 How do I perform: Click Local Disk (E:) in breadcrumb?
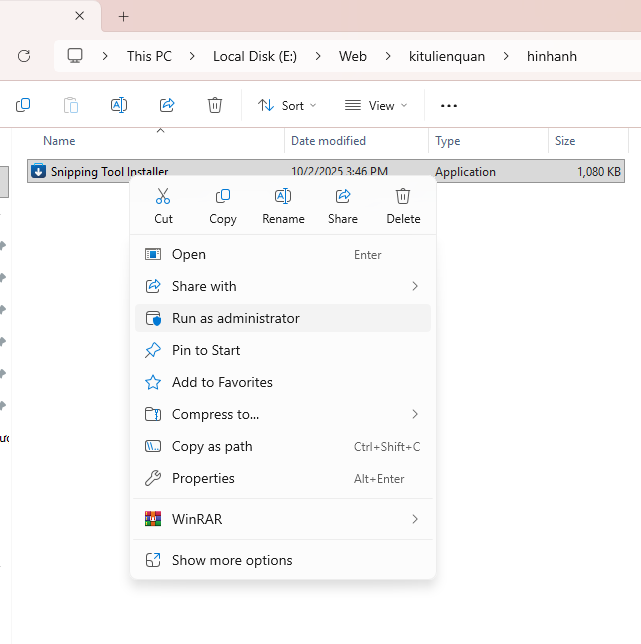tap(255, 56)
